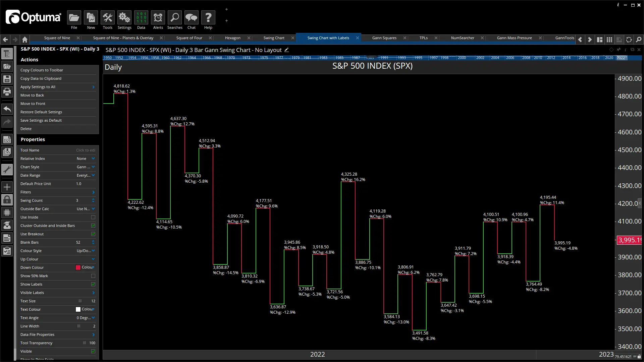Click the Home navigation icon
Screen dimensions: 644x362
pos(25,40)
